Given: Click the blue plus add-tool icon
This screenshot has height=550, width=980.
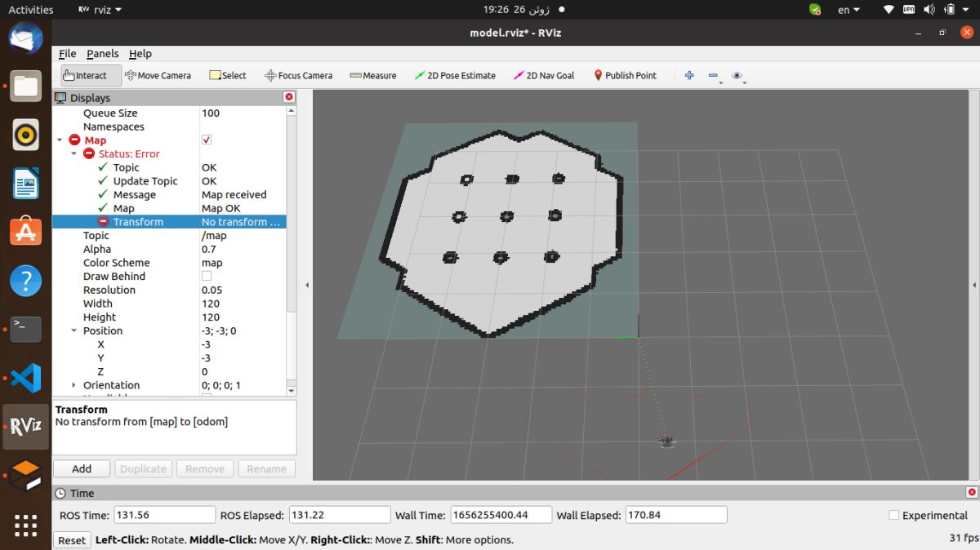Looking at the screenshot, I should (689, 75).
